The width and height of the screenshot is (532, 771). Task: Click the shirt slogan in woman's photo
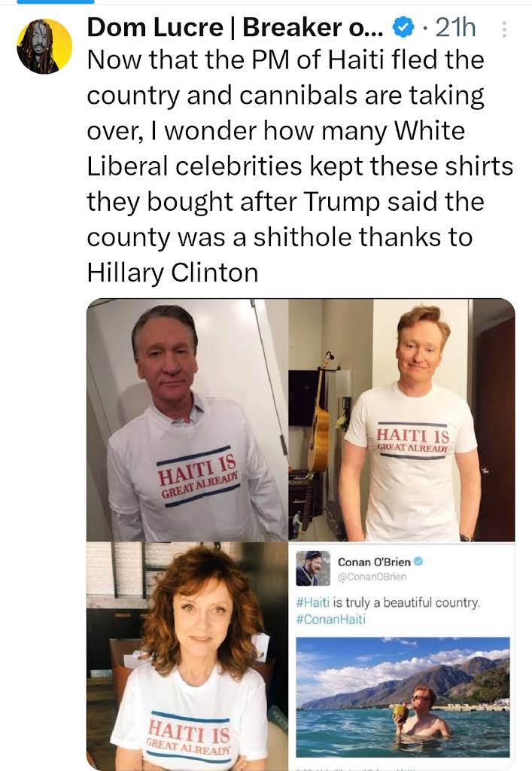[189, 736]
